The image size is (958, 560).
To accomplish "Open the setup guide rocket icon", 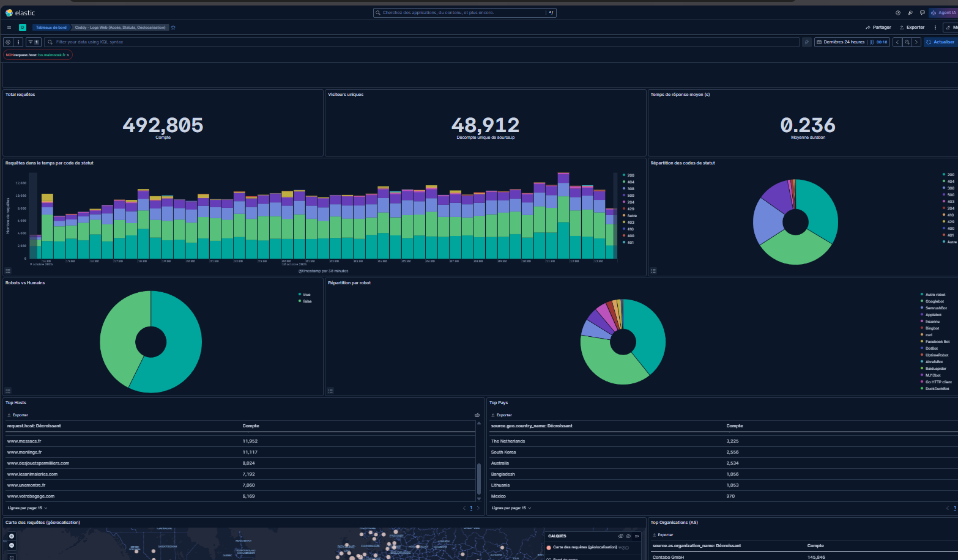I will (x=910, y=13).
